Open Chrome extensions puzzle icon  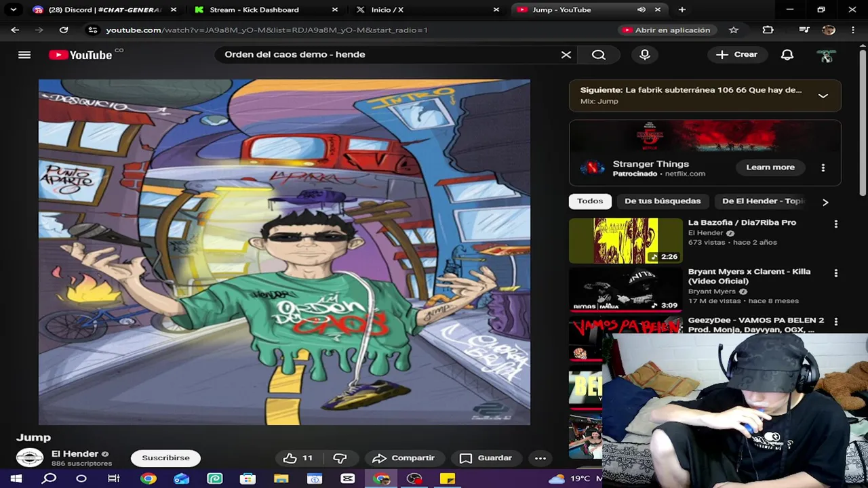point(768,30)
